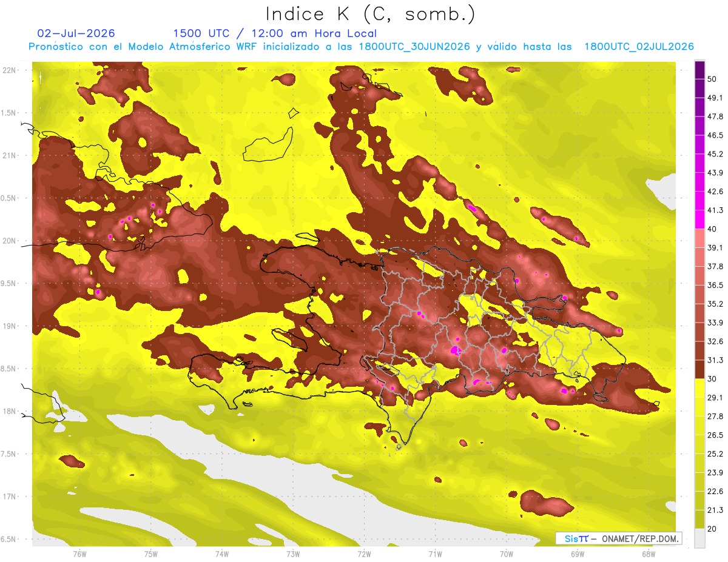Screen dimensions: 728x562
Task: Click the "39.1" color scale value
Action: [x=715, y=247]
